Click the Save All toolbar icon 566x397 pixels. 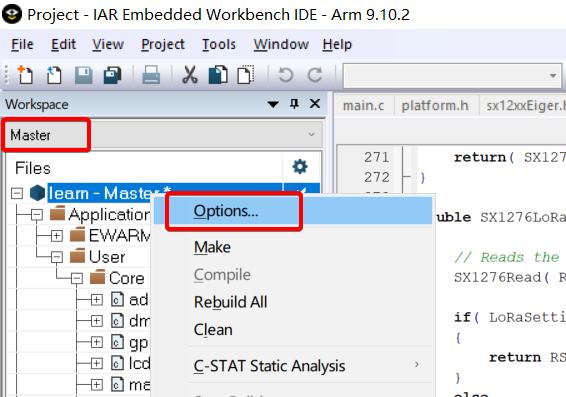[x=113, y=75]
